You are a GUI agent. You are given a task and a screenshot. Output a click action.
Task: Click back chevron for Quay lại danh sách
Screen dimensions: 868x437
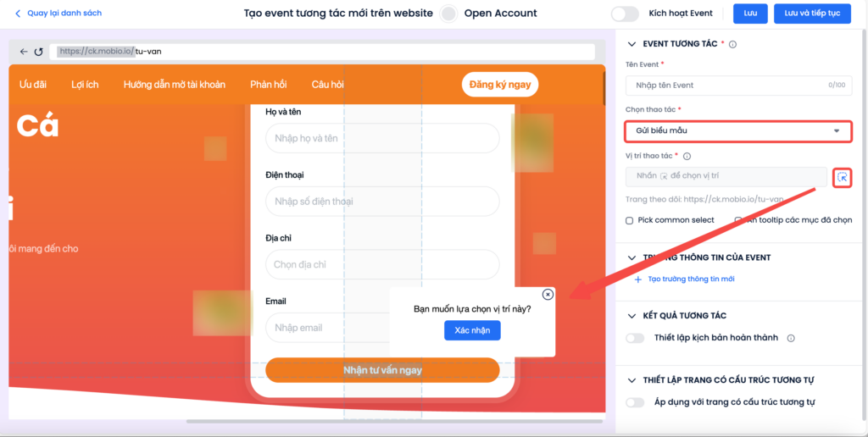18,14
